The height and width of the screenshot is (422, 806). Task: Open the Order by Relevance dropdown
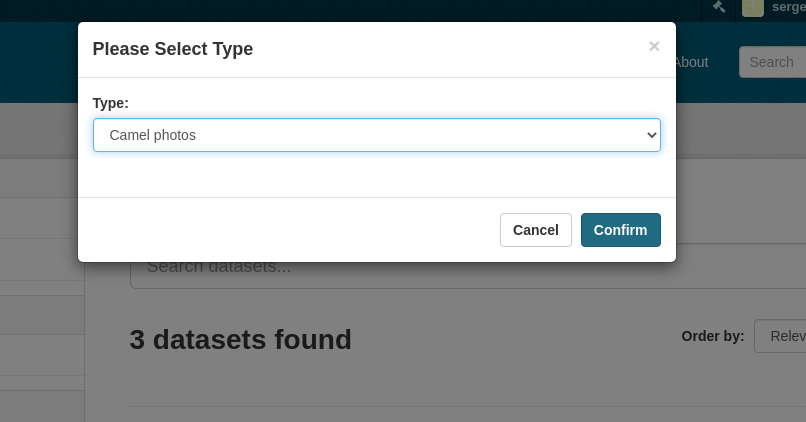(x=780, y=336)
